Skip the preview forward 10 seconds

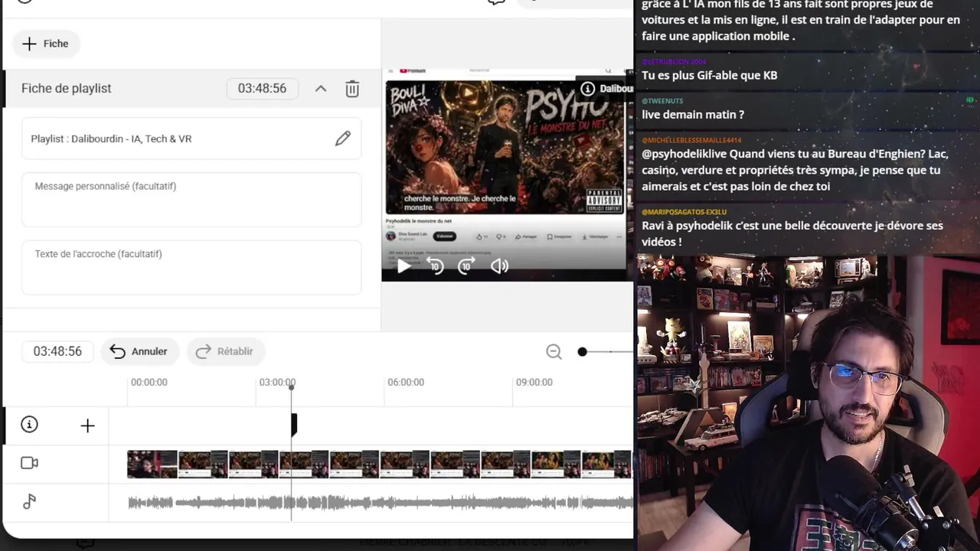click(x=466, y=266)
